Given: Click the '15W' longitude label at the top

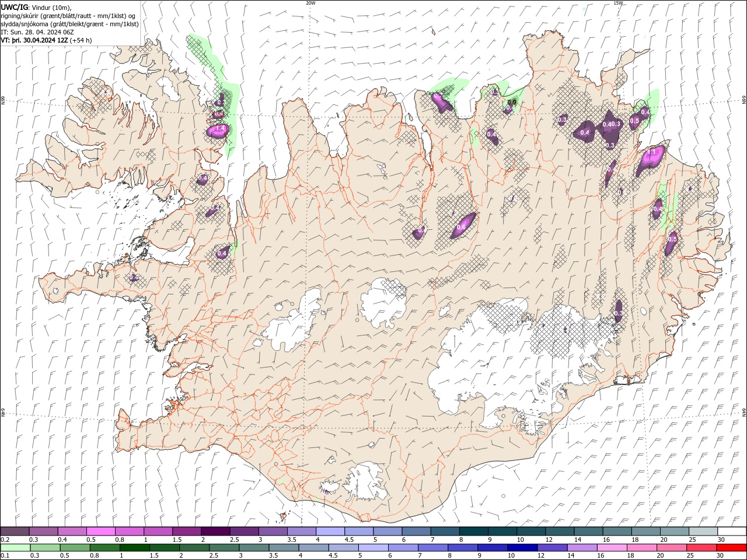Looking at the screenshot, I should coord(618,3).
